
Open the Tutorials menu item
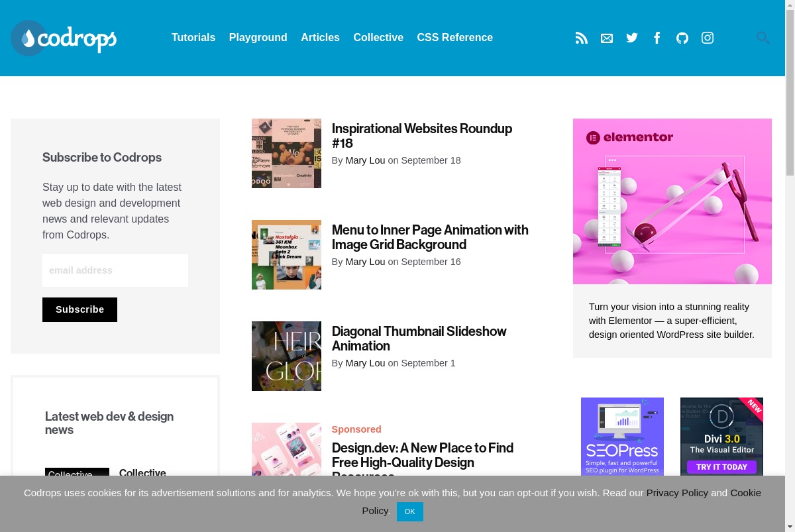coord(193,38)
